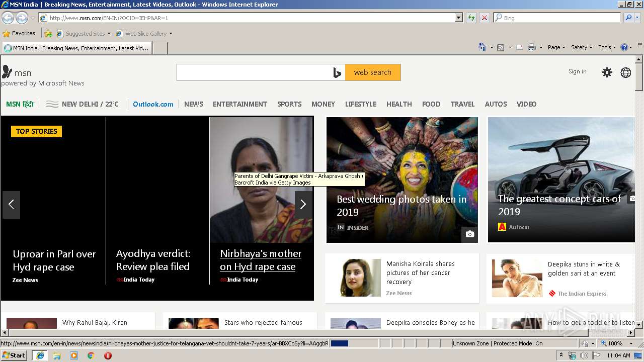
Task: Open the HEALTH section
Action: 399,104
